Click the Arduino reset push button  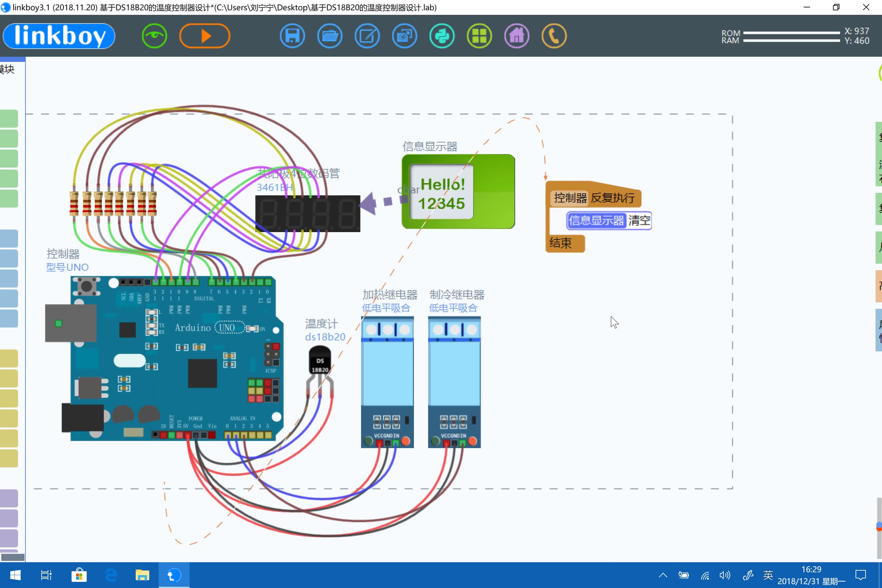[x=86, y=286]
